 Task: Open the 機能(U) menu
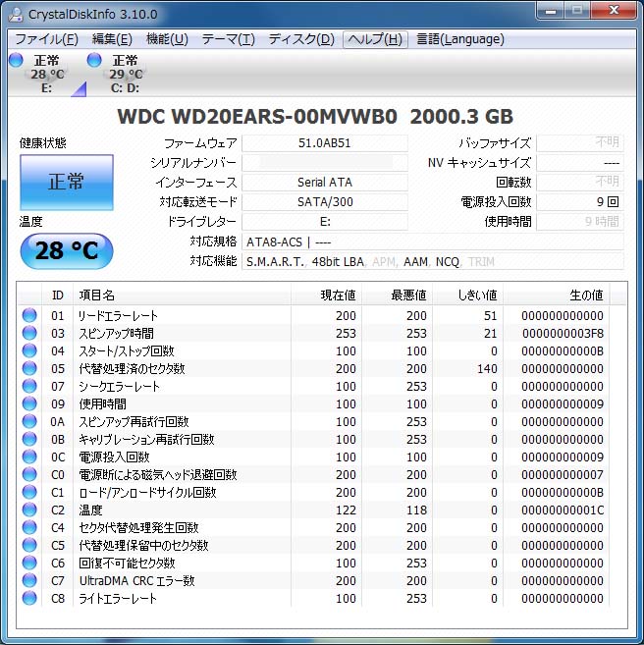point(167,39)
